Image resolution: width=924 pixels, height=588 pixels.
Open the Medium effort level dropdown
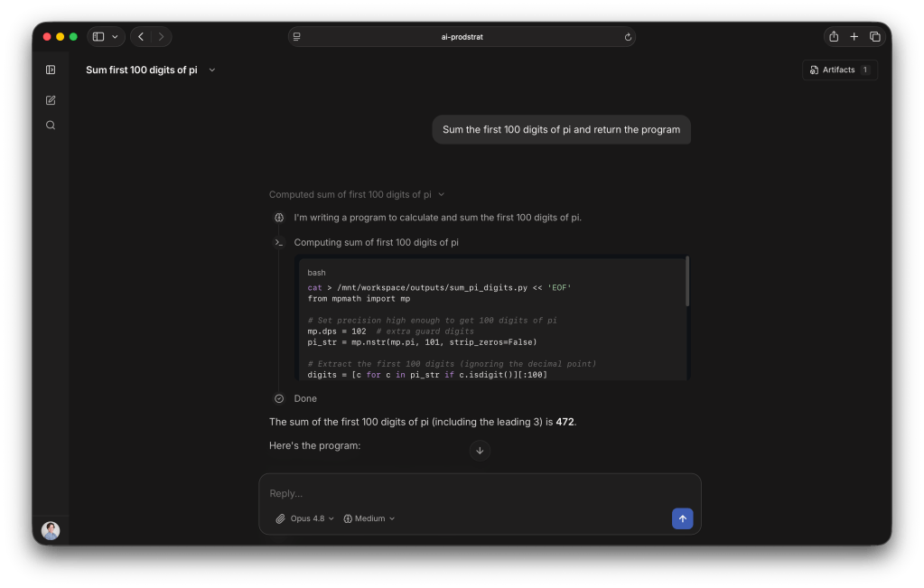click(369, 518)
